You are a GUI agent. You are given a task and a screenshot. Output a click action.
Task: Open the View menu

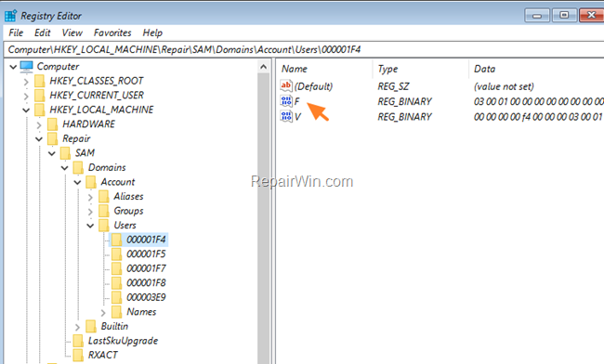[72, 32]
